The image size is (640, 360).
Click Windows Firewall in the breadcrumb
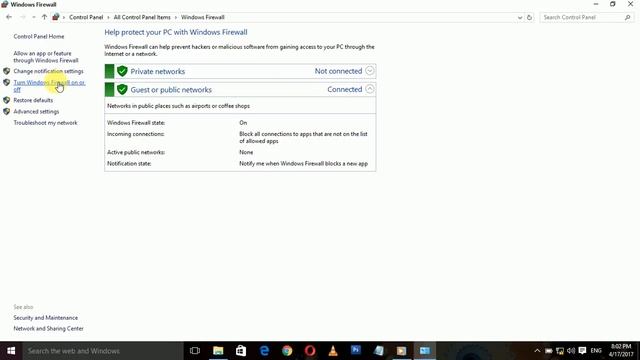coord(202,17)
